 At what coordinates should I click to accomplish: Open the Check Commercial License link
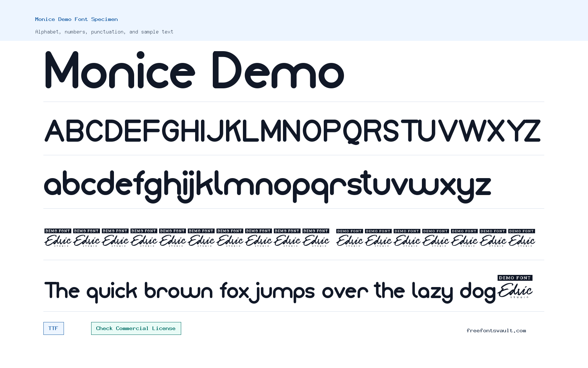pyautogui.click(x=136, y=328)
